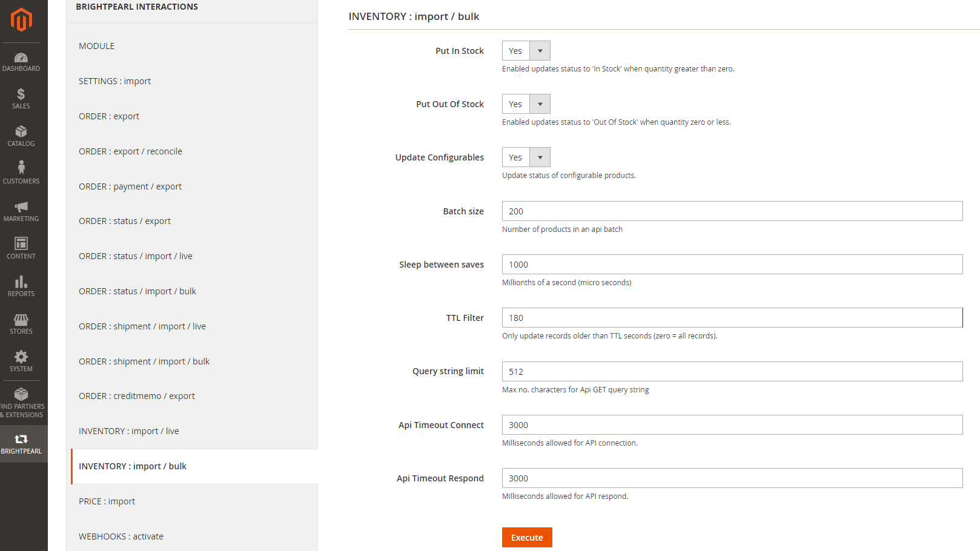Click the Magento logo at the top
Image resolution: width=980 pixels, height=551 pixels.
click(21, 20)
